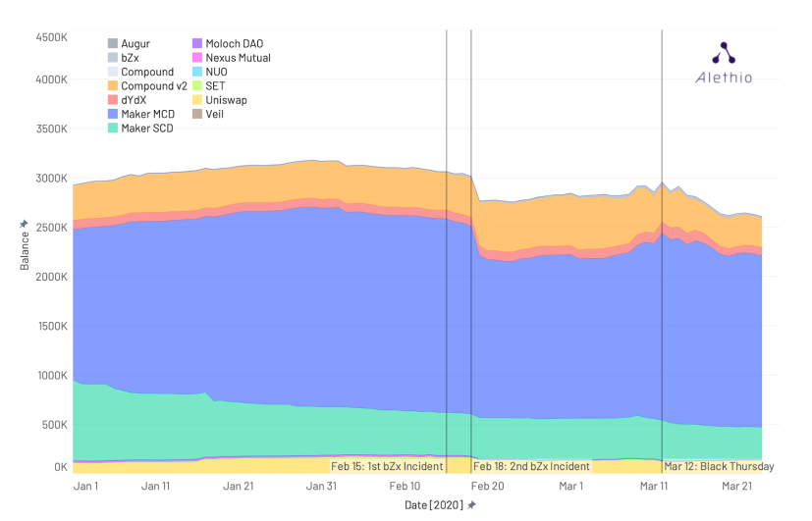
Task: Select the Moloch DAO legend label
Action: pos(235,43)
